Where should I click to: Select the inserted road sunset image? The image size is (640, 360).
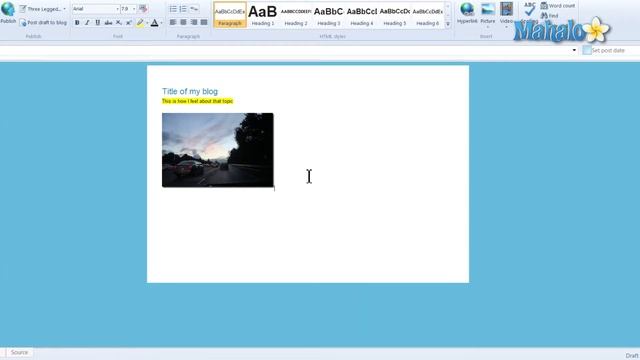(218, 150)
